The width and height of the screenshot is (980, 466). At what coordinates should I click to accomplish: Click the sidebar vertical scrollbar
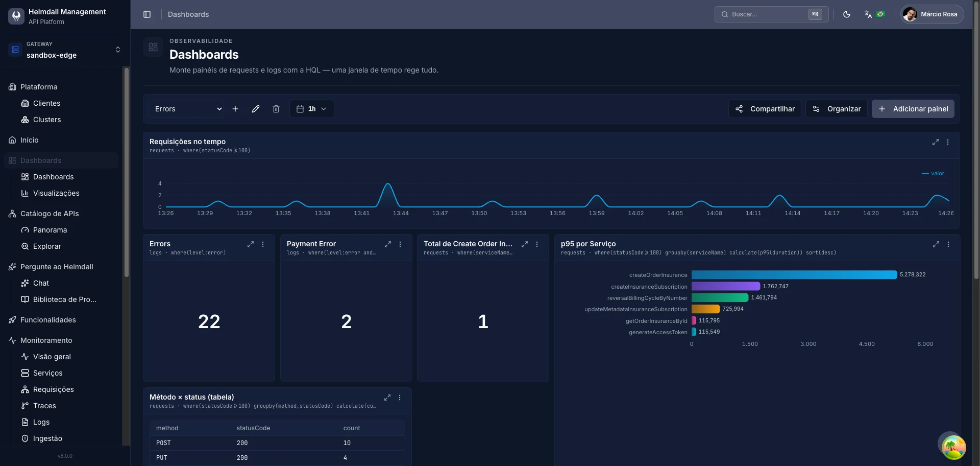pos(127,173)
